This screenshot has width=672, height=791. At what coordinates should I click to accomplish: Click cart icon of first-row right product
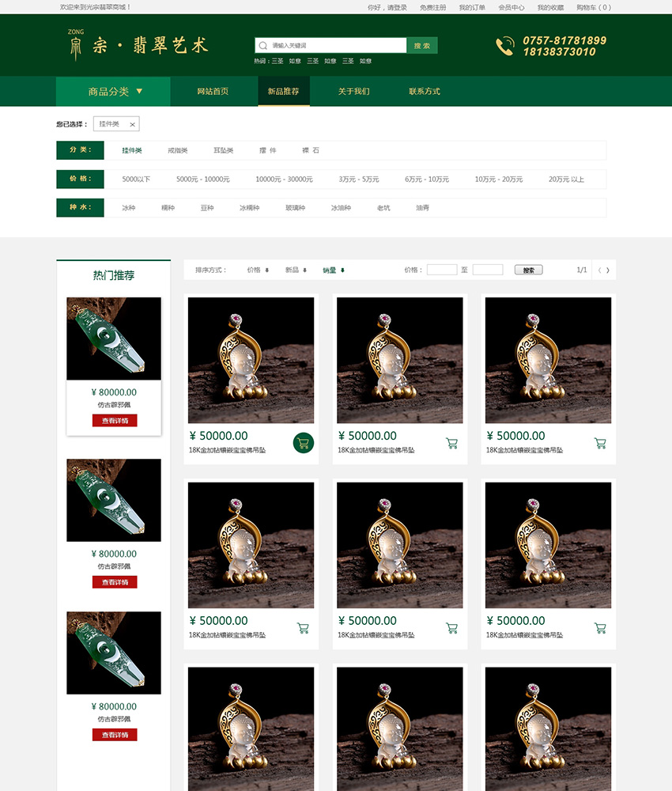[x=600, y=443]
